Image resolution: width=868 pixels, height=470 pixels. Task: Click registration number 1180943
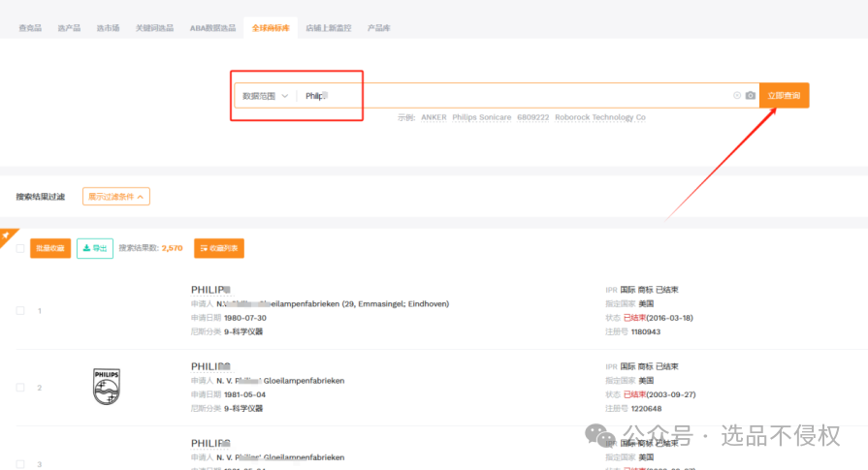coord(646,331)
